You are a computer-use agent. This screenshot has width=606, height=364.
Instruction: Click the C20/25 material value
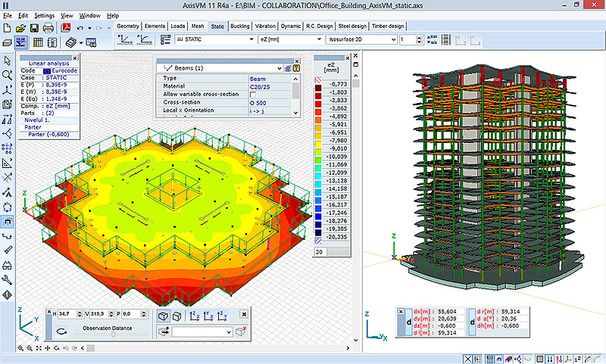coord(260,87)
